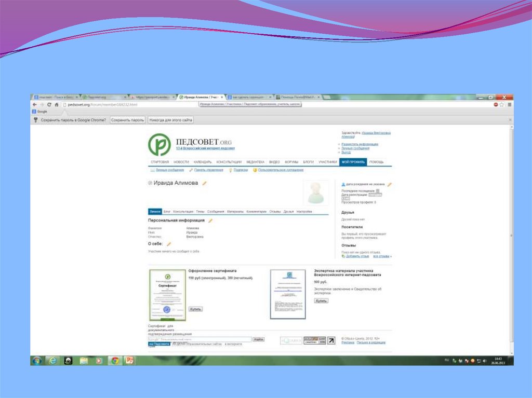Image resolution: width=532 pixels, height=398 pixels.
Task: Open the Подписки link
Action: (x=241, y=170)
